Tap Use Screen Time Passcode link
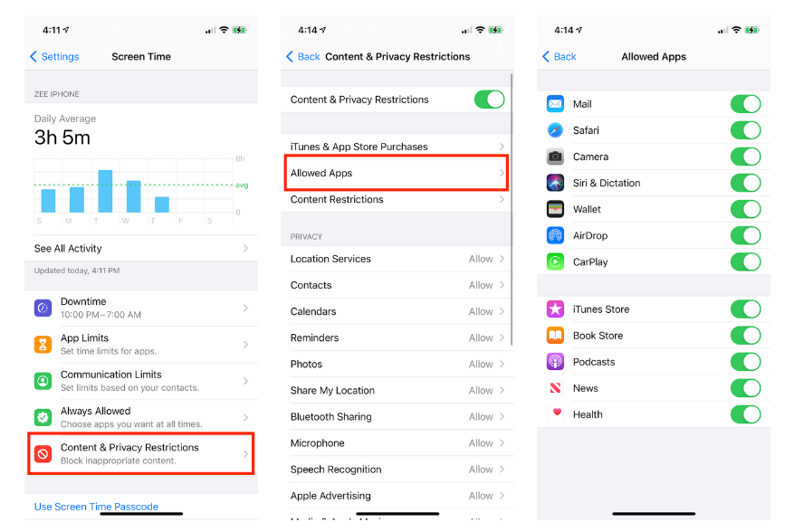This screenshot has height=532, width=794. point(96,506)
